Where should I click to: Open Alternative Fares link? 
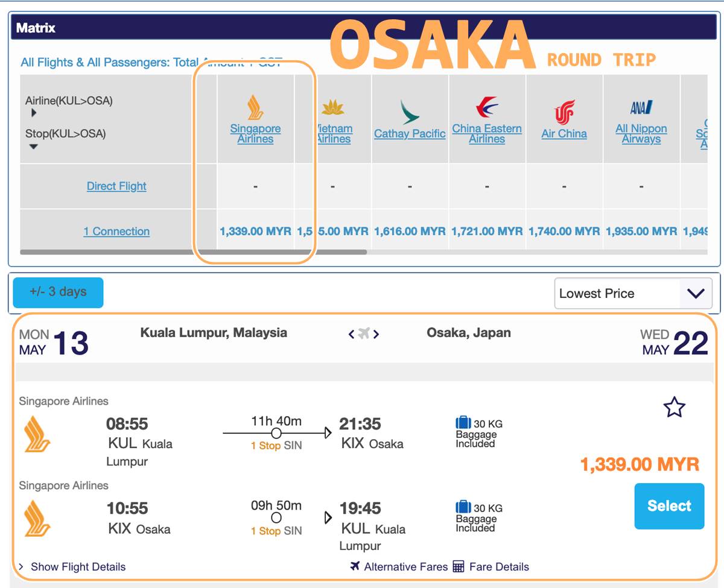pos(406,567)
